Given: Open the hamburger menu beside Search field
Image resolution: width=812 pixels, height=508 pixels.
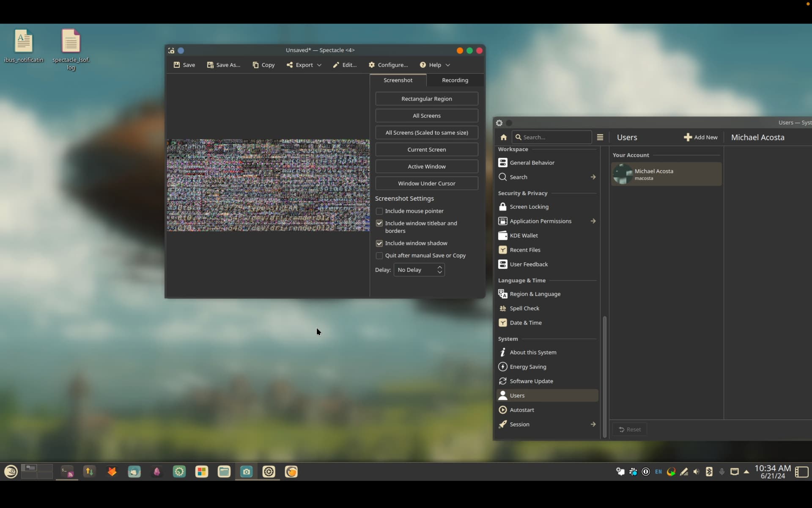Looking at the screenshot, I should 600,137.
